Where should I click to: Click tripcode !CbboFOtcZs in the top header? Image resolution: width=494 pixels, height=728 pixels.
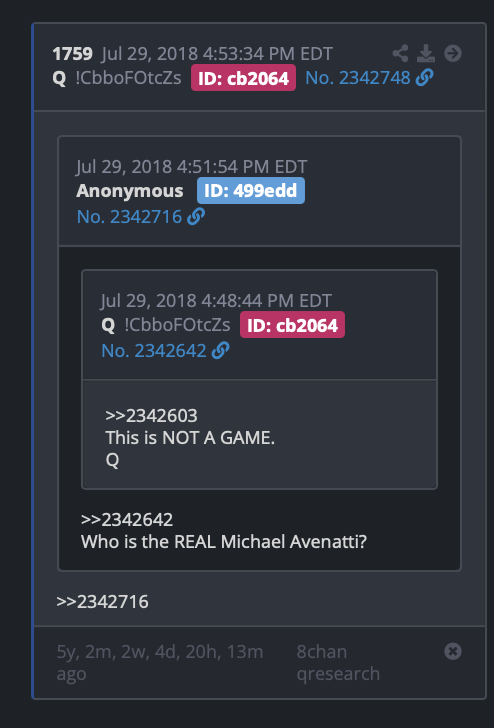tap(128, 78)
